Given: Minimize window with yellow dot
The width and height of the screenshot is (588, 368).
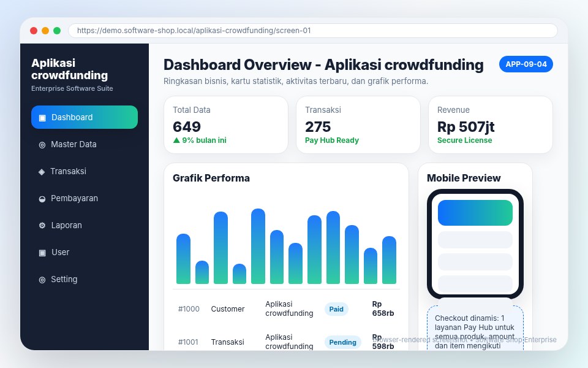Looking at the screenshot, I should coord(45,31).
